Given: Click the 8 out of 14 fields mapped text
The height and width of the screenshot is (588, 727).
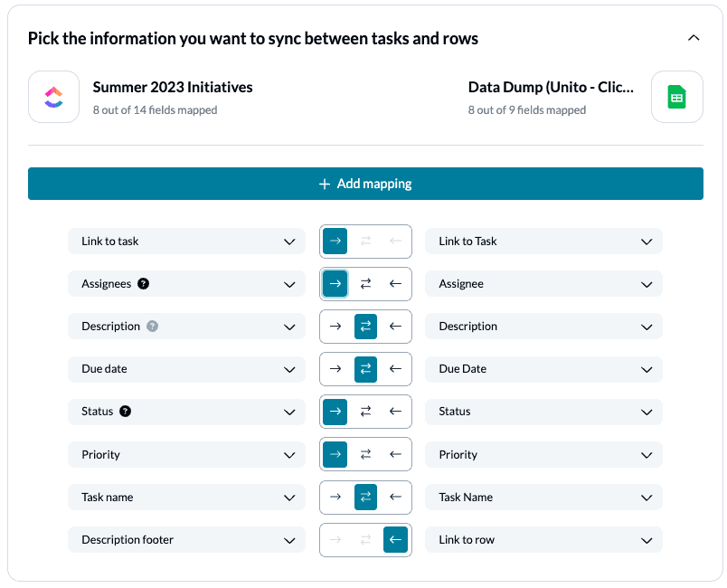Looking at the screenshot, I should [x=155, y=110].
